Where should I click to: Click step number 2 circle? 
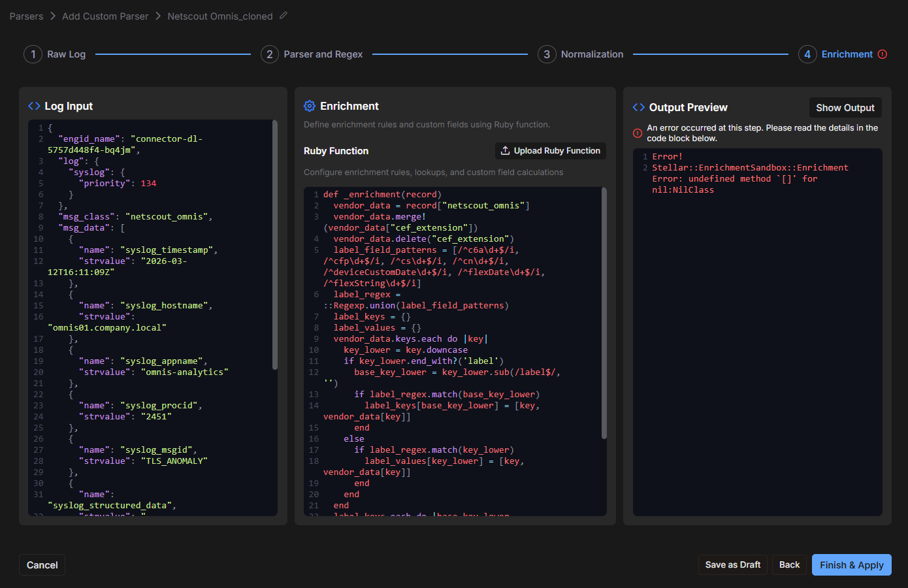270,54
